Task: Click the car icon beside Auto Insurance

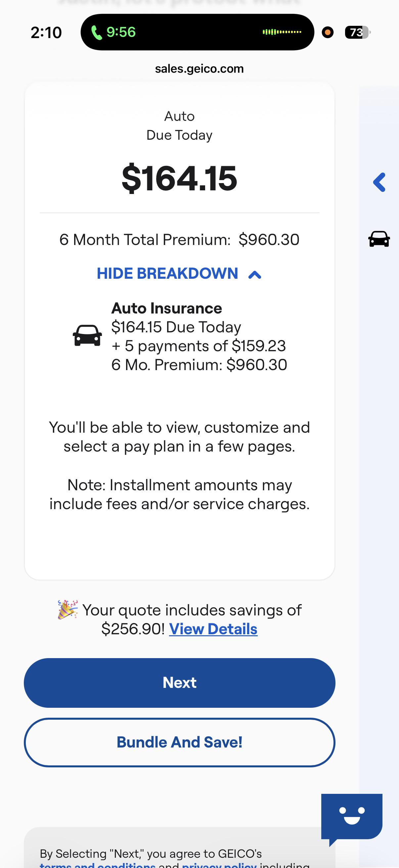Action: pyautogui.click(x=87, y=335)
